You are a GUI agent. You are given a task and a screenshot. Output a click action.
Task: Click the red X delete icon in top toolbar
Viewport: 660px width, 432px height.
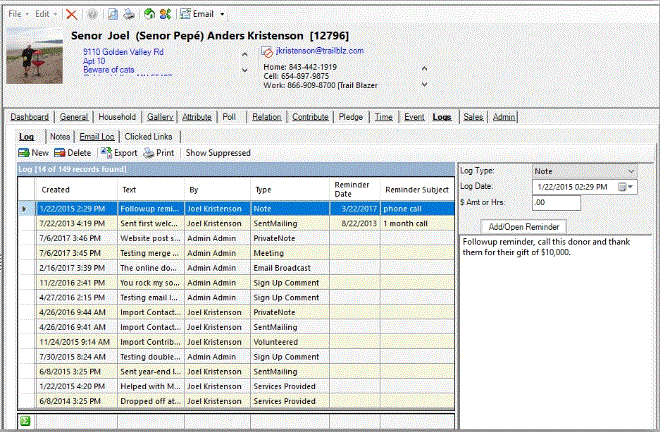[71, 14]
